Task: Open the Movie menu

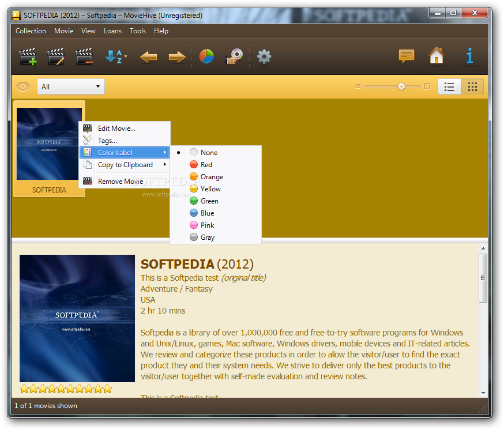Action: click(x=63, y=31)
